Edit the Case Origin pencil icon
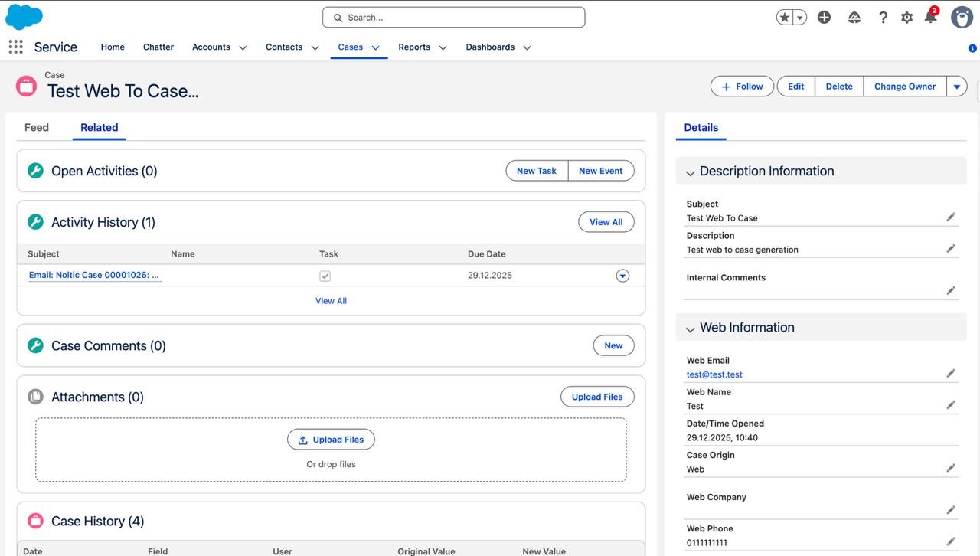This screenshot has width=980, height=556. coord(951,468)
